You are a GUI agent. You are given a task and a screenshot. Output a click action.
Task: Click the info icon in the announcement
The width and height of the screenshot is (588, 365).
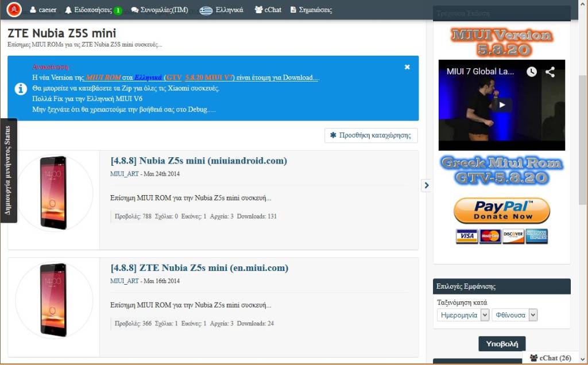click(x=20, y=88)
